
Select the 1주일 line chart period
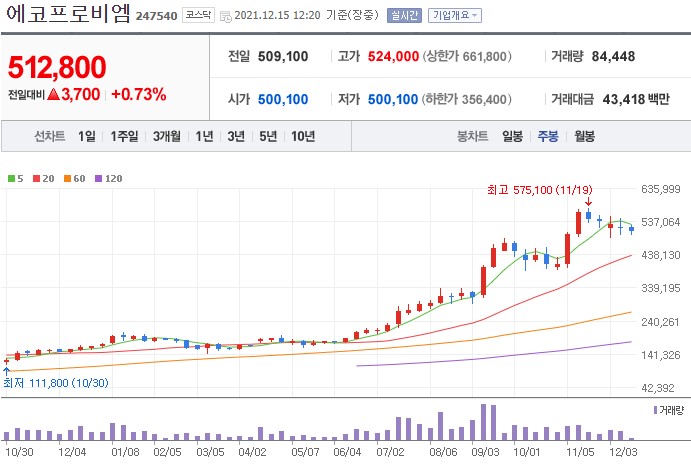point(124,136)
